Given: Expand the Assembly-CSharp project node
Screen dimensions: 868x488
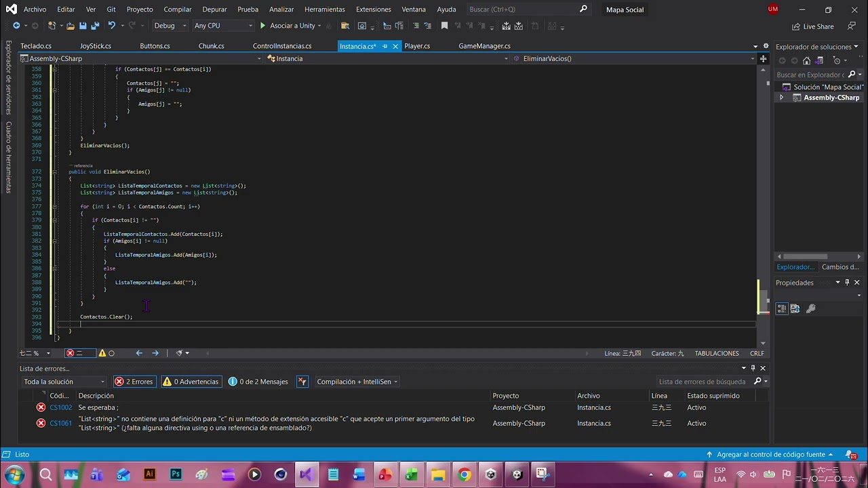Looking at the screenshot, I should tap(781, 98).
